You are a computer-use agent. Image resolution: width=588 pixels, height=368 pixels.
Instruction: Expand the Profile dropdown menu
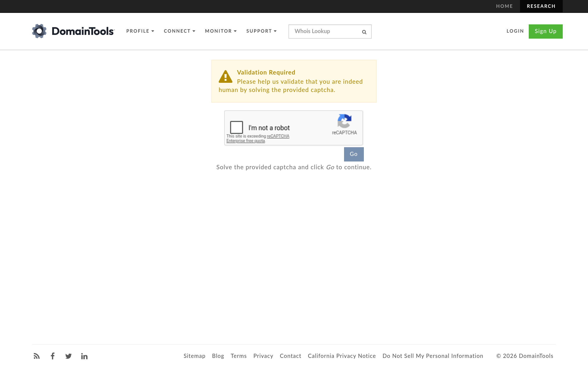[140, 31]
